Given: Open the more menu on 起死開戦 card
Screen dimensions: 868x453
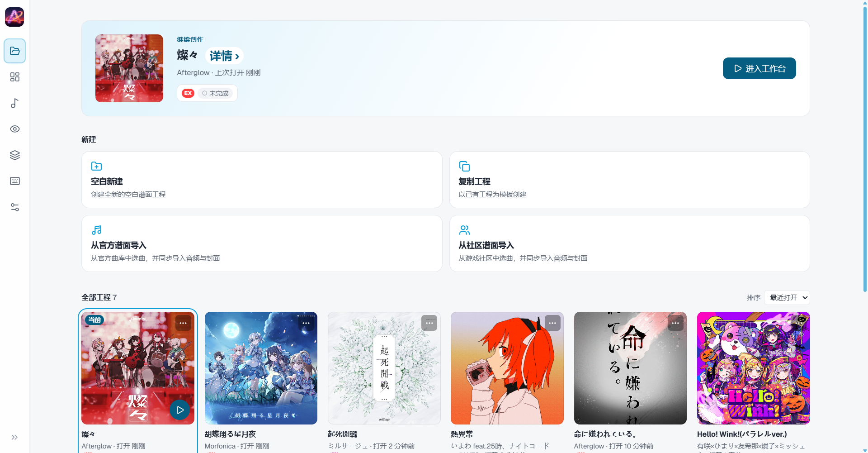Looking at the screenshot, I should pos(429,323).
